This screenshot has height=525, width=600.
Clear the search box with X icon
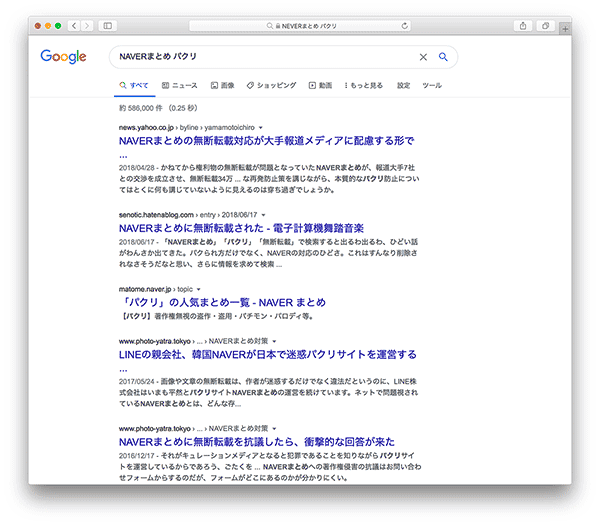point(422,58)
